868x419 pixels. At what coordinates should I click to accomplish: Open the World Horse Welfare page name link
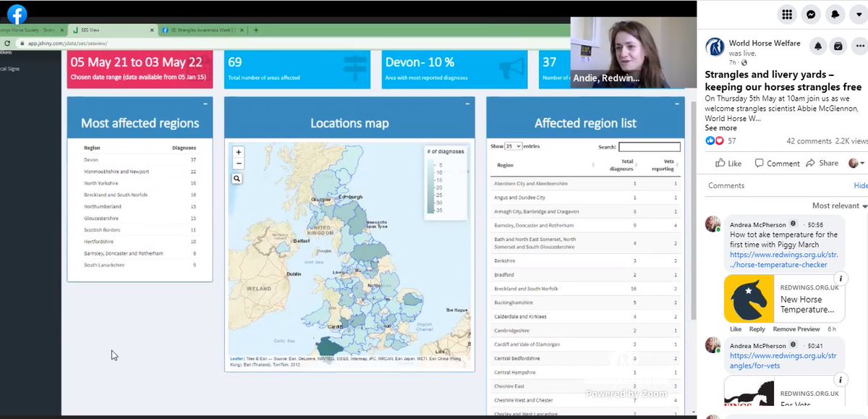pyautogui.click(x=765, y=43)
